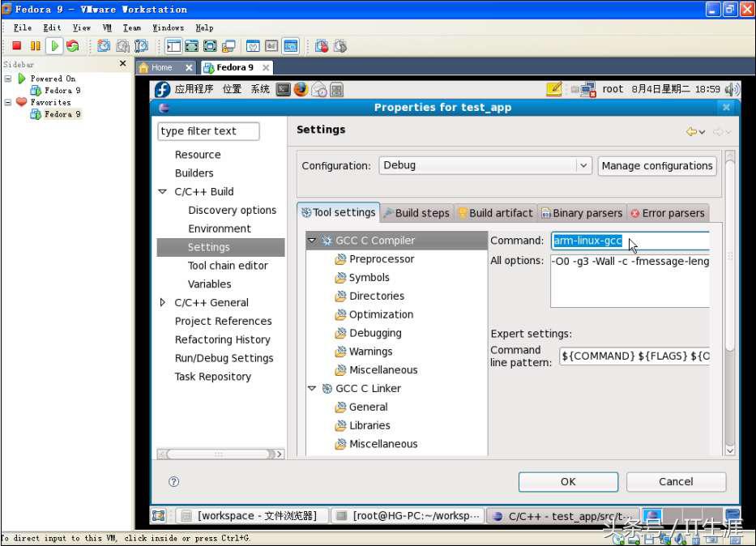Click the back navigation arrow in Settings
The height and width of the screenshot is (546, 756).
pyautogui.click(x=691, y=131)
